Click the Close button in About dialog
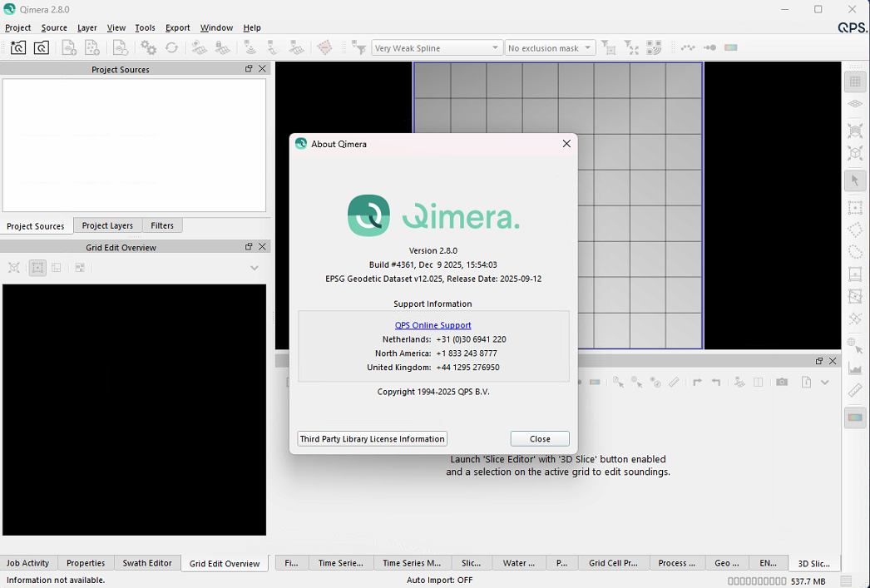The image size is (870, 588). [540, 439]
